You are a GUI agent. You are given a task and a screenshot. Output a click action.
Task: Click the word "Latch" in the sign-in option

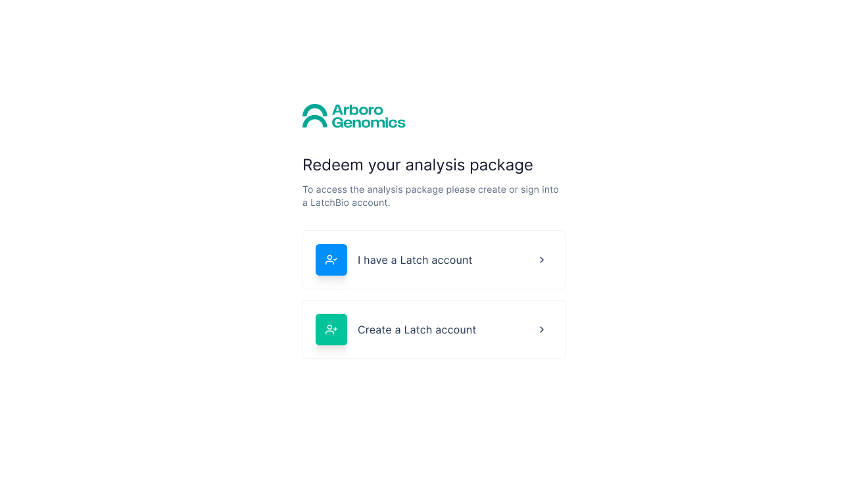414,260
